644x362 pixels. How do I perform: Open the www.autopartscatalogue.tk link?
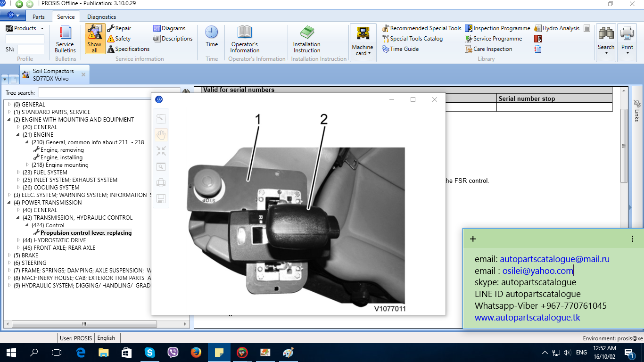[x=528, y=318]
